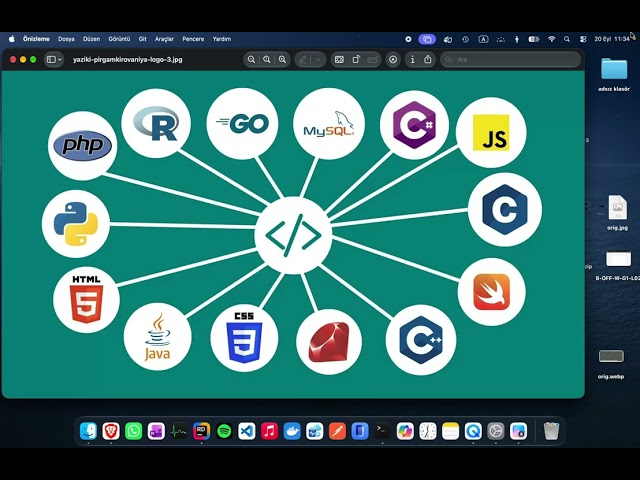The height and width of the screenshot is (480, 640).
Task: Open the Git menu
Action: click(x=142, y=39)
